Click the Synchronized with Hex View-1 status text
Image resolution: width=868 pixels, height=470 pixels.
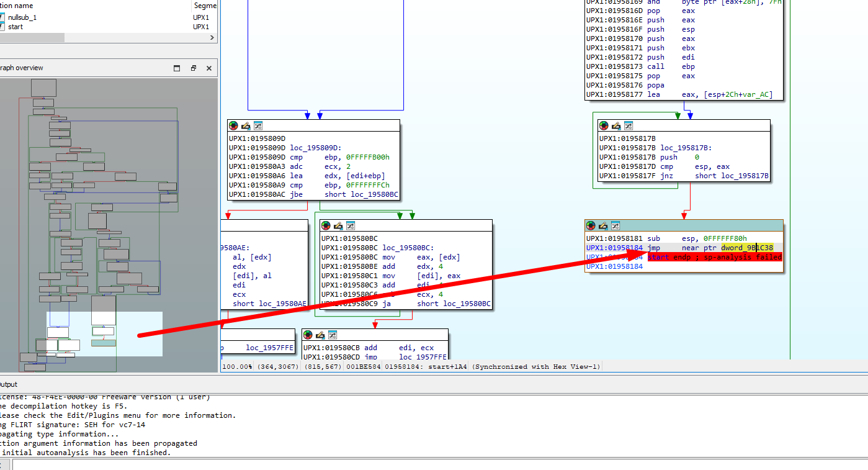coord(536,366)
